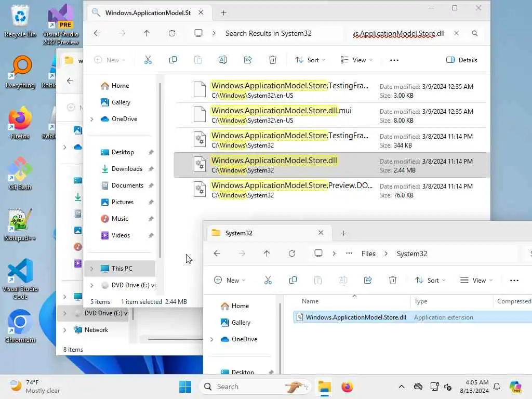Image resolution: width=532 pixels, height=399 pixels.
Task: Toggle the Details pane button
Action: pos(461,60)
